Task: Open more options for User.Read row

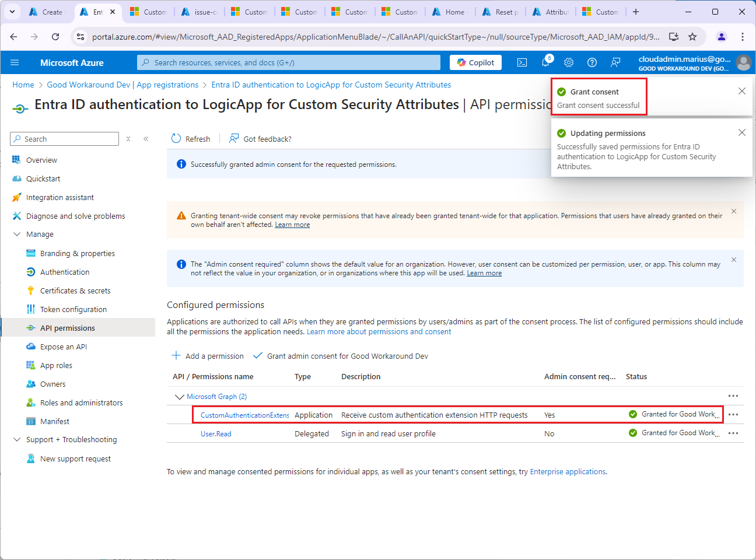Action: click(x=733, y=433)
